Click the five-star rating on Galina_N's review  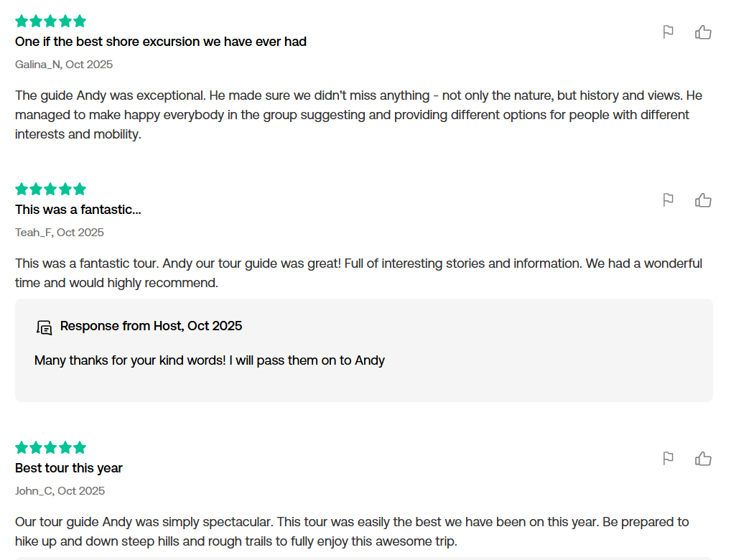coord(50,22)
